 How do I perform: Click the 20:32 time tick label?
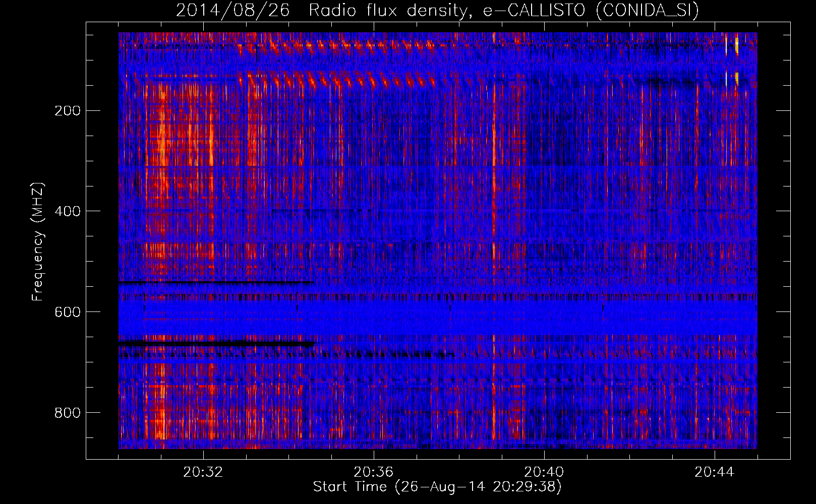tap(203, 472)
